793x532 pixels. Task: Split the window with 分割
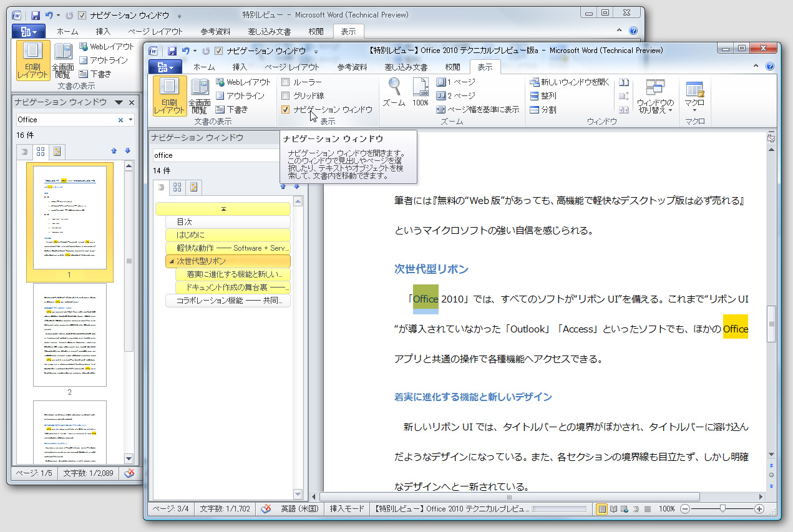tap(543, 110)
